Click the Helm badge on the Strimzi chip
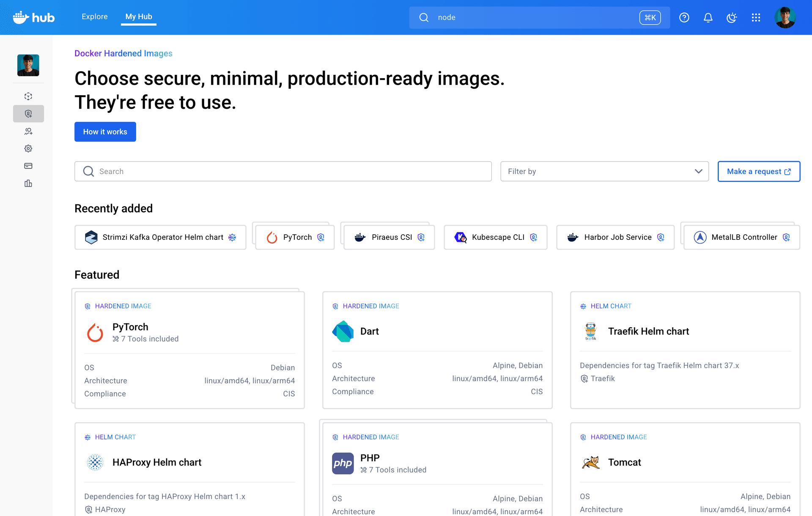The width and height of the screenshot is (812, 516). [x=232, y=237]
